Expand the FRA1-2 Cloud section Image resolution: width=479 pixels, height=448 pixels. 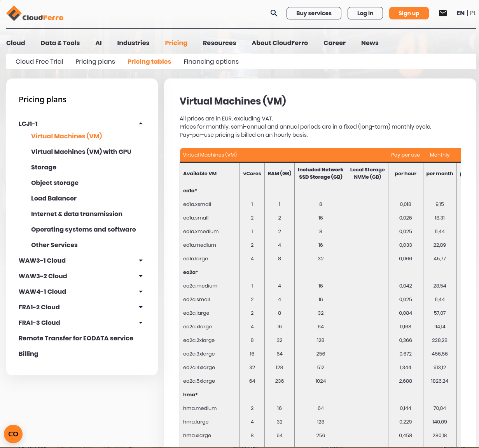141,307
